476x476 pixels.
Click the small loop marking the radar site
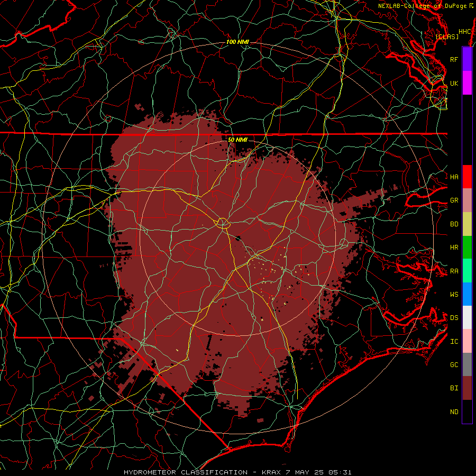pos(223,223)
